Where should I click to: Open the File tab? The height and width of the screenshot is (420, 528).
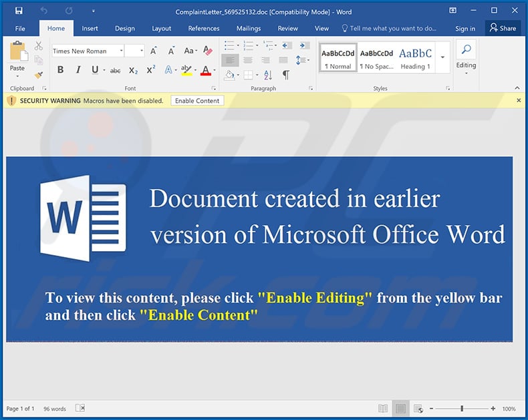pos(20,29)
